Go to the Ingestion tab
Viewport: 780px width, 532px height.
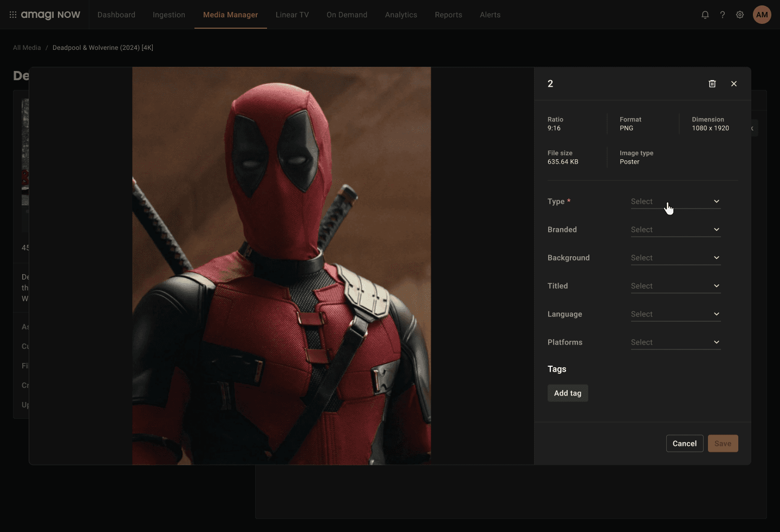(169, 15)
